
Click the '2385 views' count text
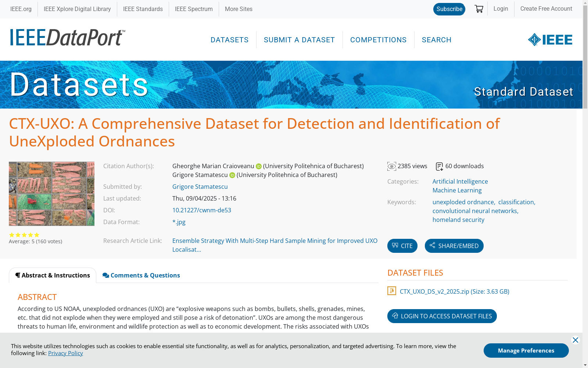[x=412, y=166]
